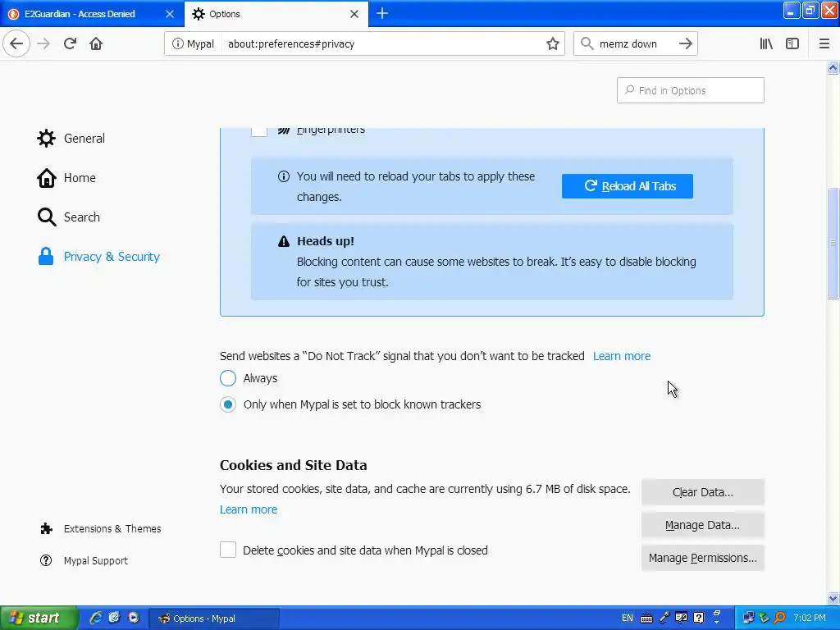Click the second quick launch browser icon
Image resolution: width=840 pixels, height=630 pixels.
pos(114,618)
